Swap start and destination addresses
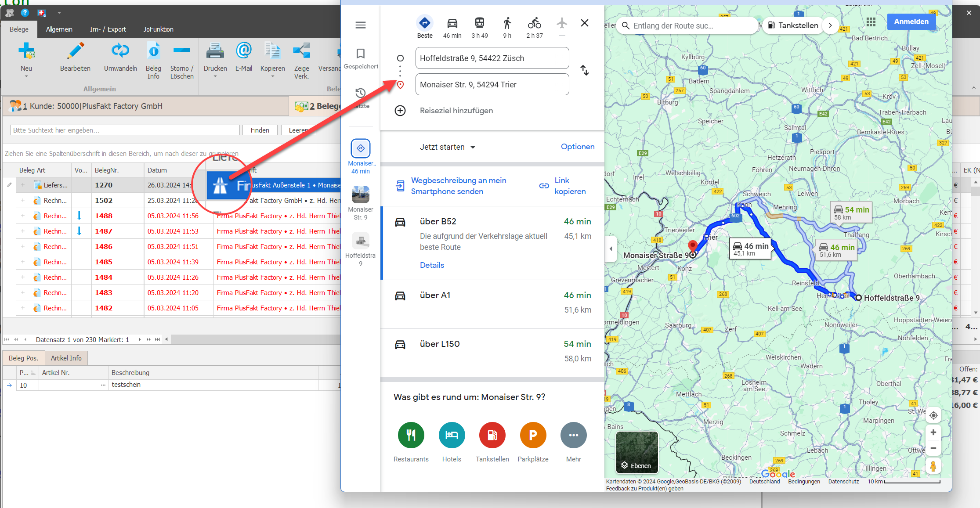 coord(585,70)
